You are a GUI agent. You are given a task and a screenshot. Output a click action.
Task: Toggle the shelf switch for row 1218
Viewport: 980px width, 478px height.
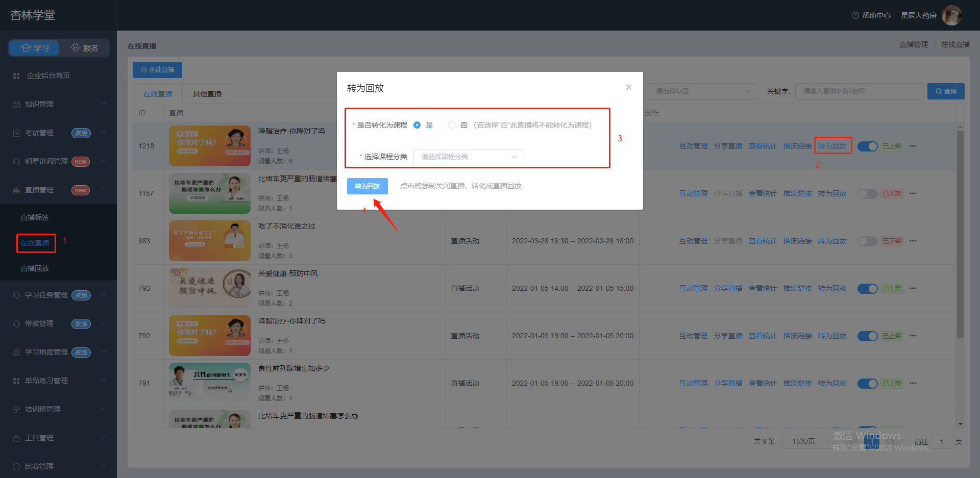coord(867,146)
